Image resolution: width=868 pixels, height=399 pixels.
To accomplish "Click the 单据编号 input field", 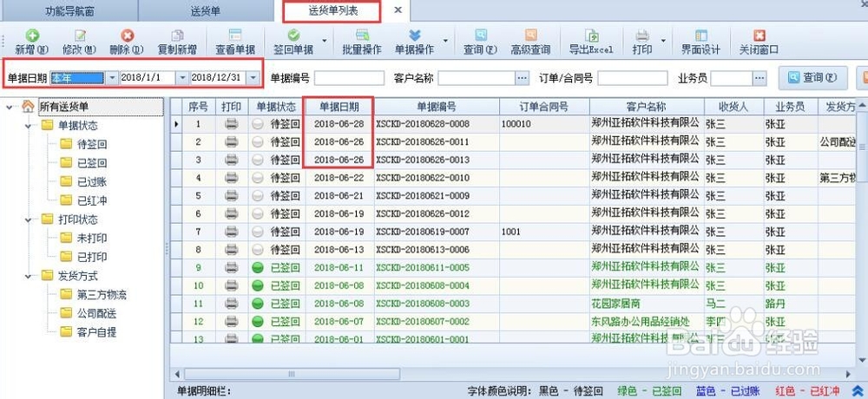I will [x=349, y=79].
